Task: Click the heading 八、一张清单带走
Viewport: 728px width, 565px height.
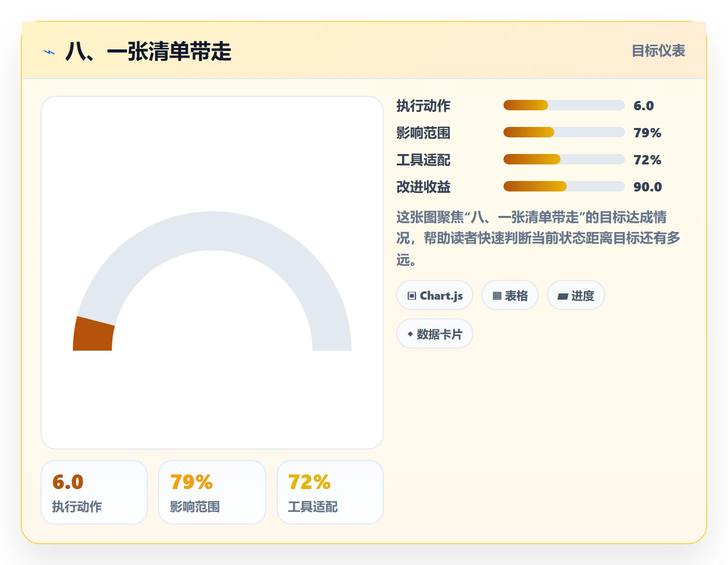Action: pyautogui.click(x=148, y=52)
